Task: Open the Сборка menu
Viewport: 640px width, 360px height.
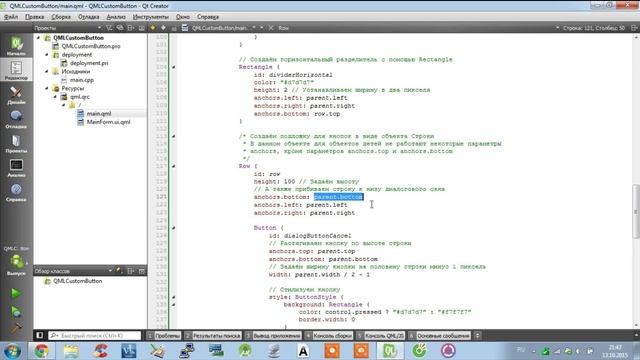Action: (x=61, y=17)
